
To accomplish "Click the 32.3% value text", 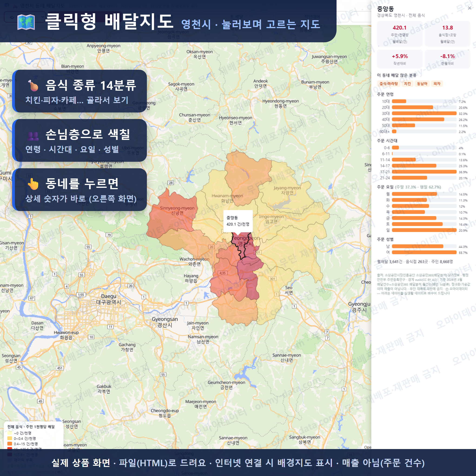I will (x=463, y=114).
